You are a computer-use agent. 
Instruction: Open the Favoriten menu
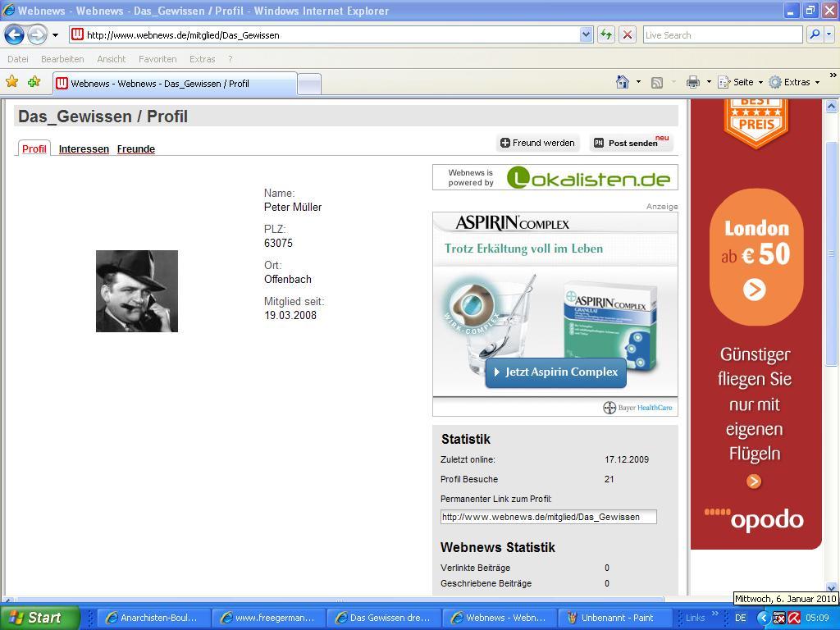[x=157, y=59]
